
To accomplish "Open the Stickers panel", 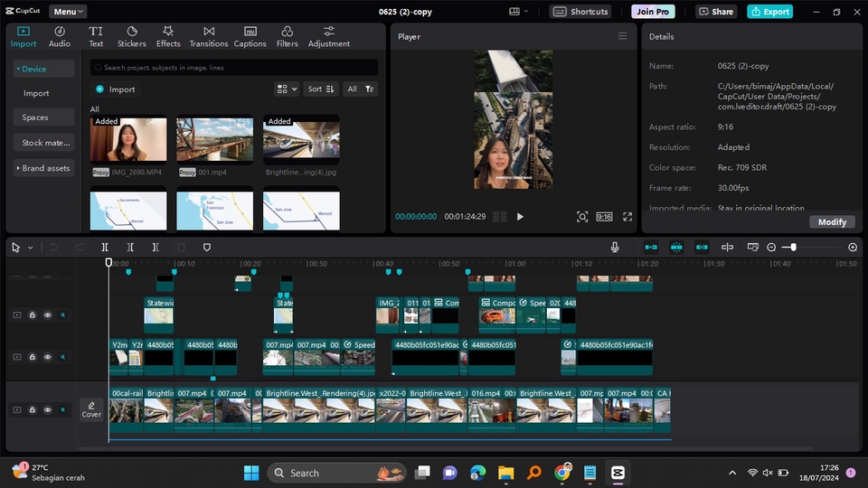I will [x=131, y=36].
